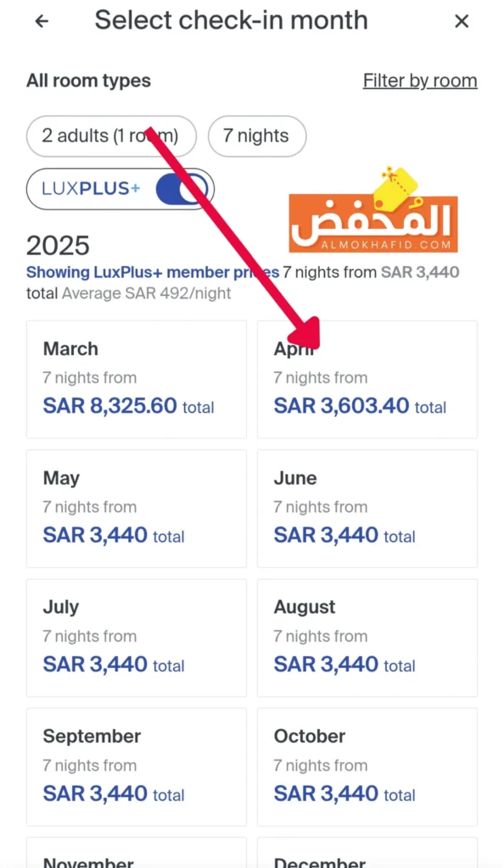Choose May as check-in month
504x868 pixels.
point(137,509)
